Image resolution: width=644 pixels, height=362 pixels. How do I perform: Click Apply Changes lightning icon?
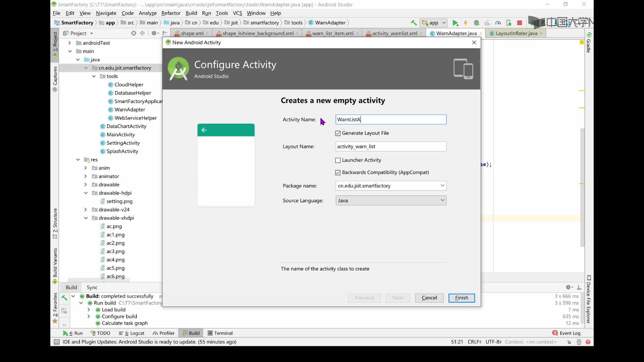[466, 23]
